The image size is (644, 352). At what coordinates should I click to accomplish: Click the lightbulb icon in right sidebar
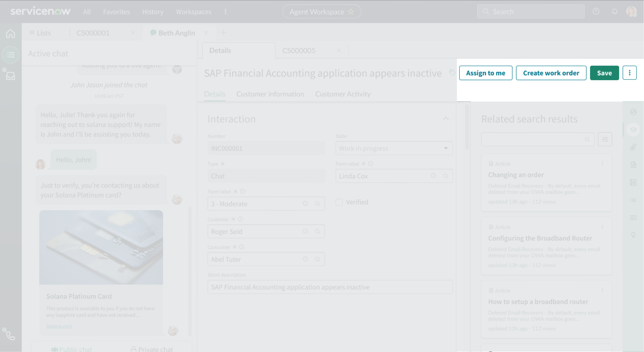click(633, 235)
